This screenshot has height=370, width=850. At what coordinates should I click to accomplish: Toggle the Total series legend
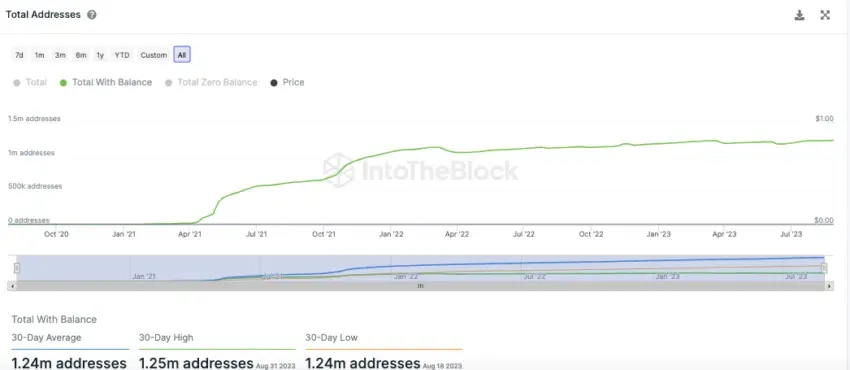coord(30,82)
